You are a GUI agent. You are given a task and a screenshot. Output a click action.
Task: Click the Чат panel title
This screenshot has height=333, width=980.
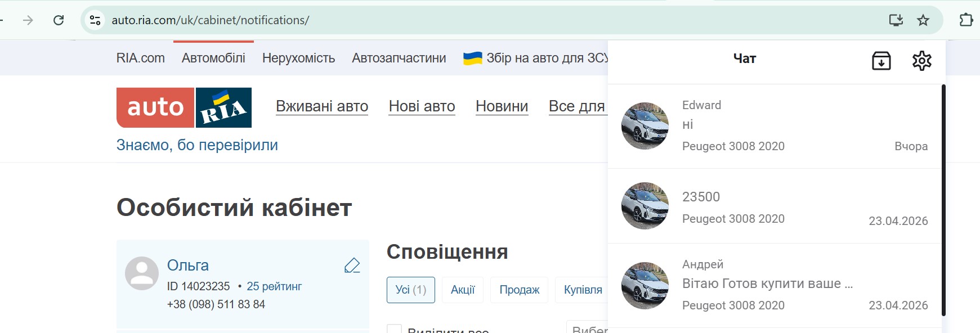(745, 58)
